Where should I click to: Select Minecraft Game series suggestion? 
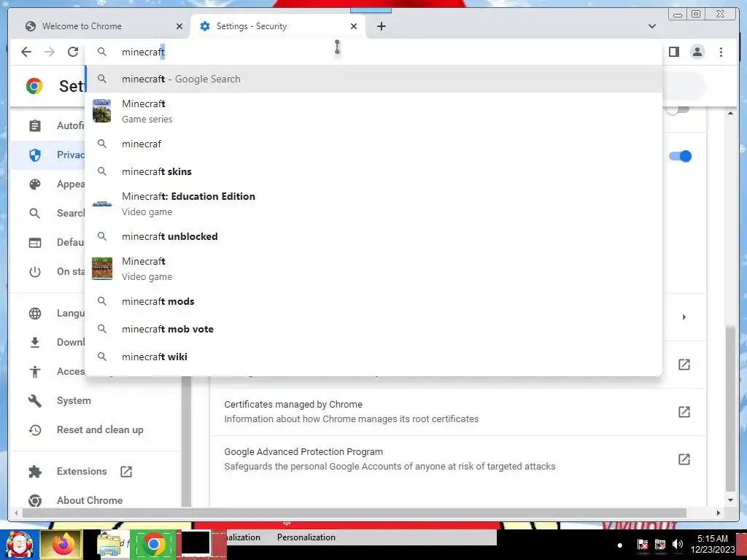pos(373,112)
